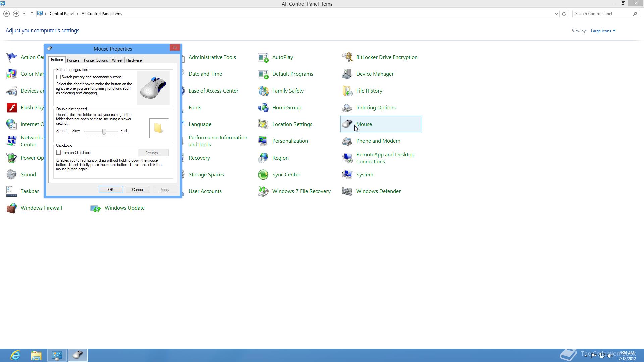Viewport: 644px width, 362px height.
Task: Click the volume icon in system tray
Action: (x=610, y=356)
